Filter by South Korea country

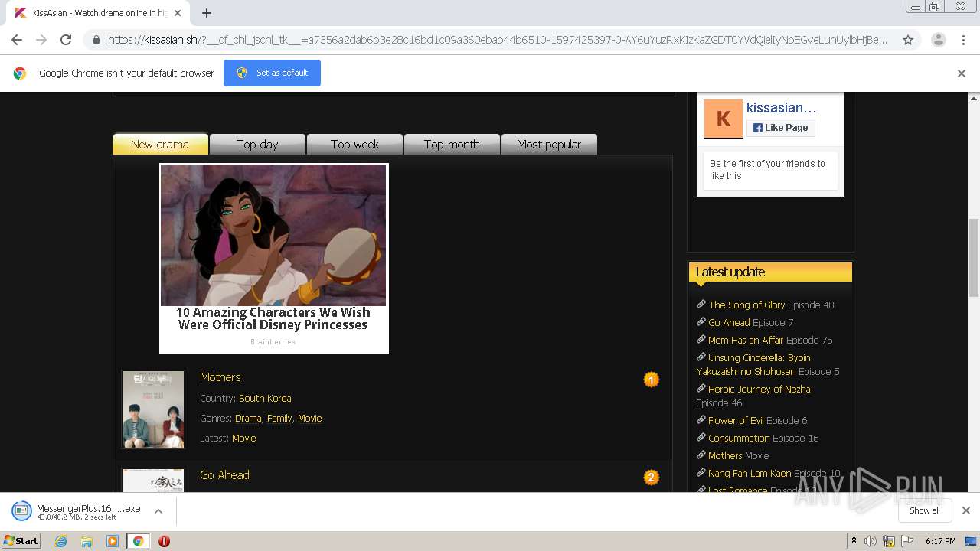pyautogui.click(x=265, y=398)
